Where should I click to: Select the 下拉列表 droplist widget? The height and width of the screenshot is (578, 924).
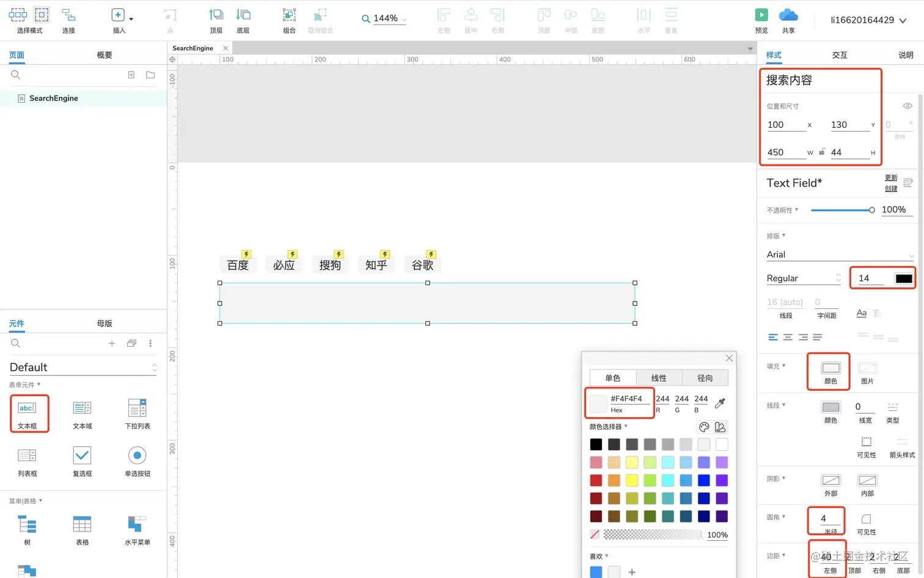137,413
